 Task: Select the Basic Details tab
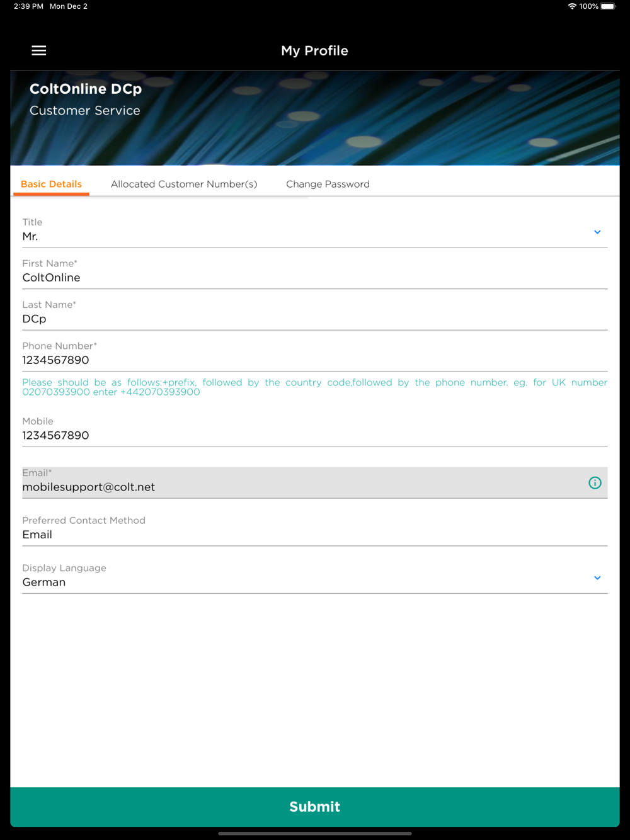[x=51, y=184]
